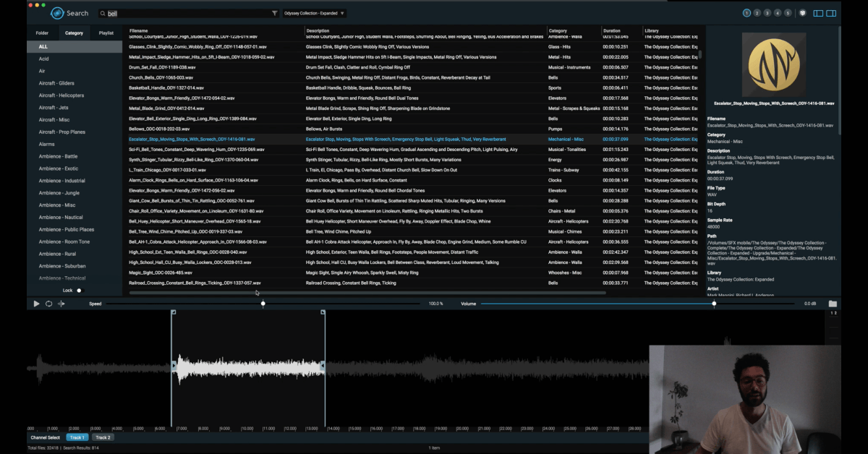Viewport: 868px width, 454px height.
Task: Select the Ambience - Nautical category
Action: point(75,217)
